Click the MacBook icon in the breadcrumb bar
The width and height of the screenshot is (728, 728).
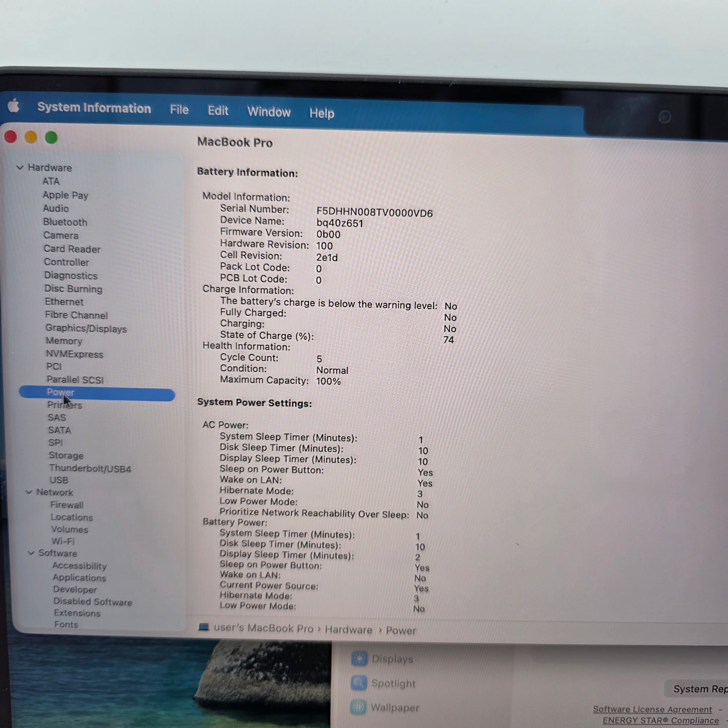click(x=204, y=628)
